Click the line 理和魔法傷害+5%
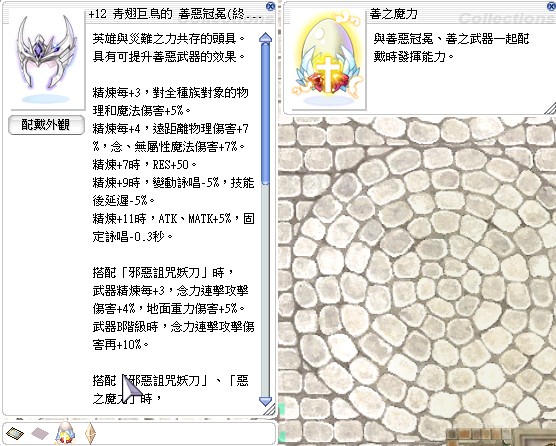 point(142,111)
